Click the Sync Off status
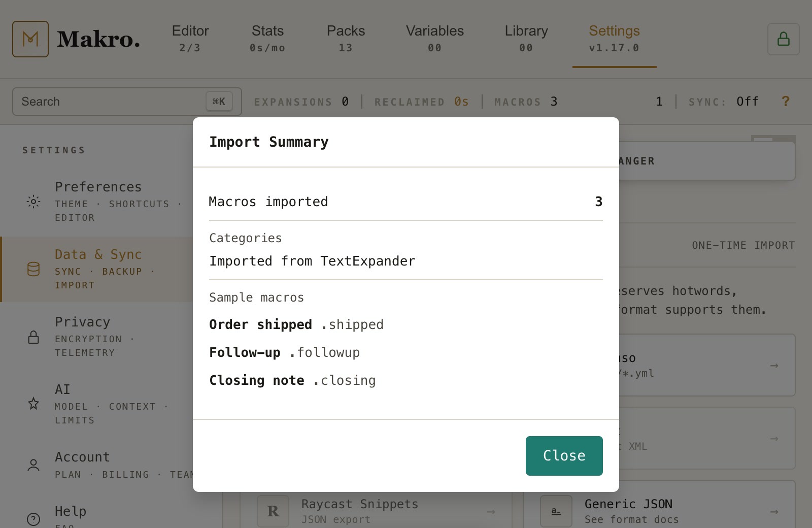 724,102
